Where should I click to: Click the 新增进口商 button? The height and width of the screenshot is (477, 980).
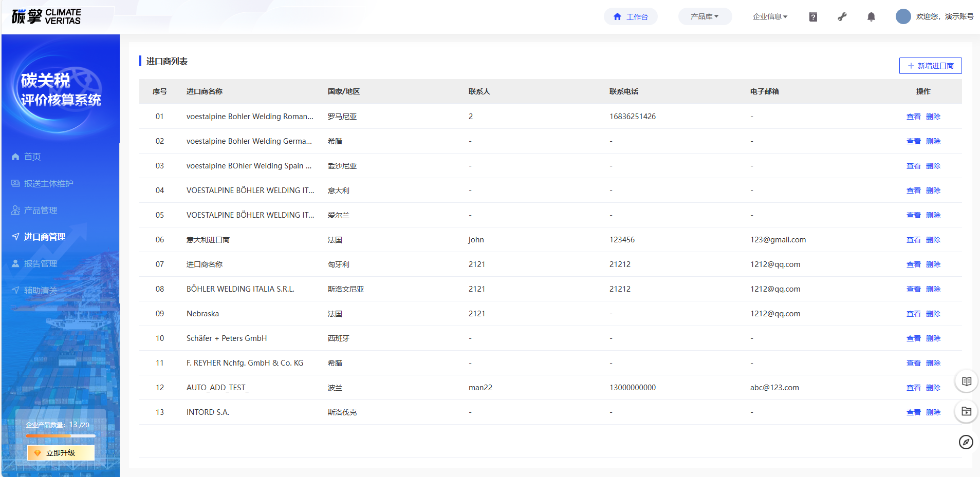tap(930, 66)
